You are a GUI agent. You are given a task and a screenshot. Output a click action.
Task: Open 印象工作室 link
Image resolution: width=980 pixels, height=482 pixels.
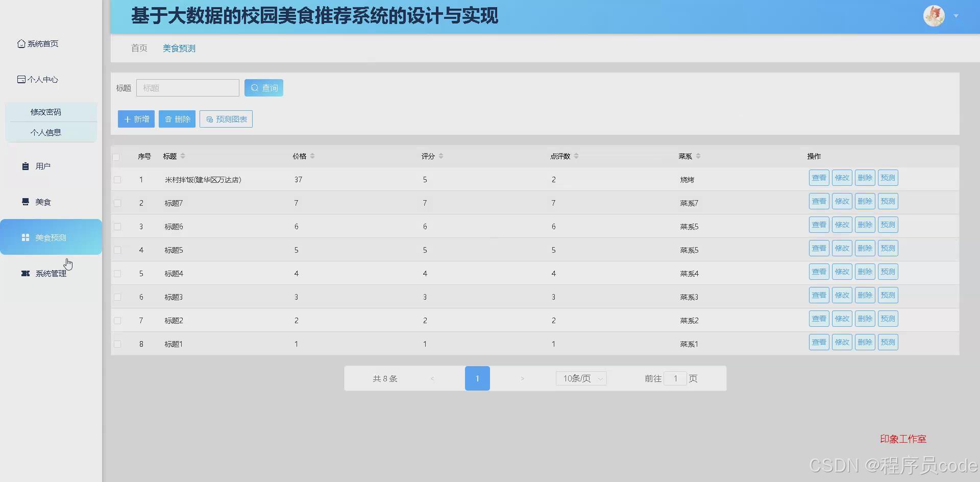point(902,438)
